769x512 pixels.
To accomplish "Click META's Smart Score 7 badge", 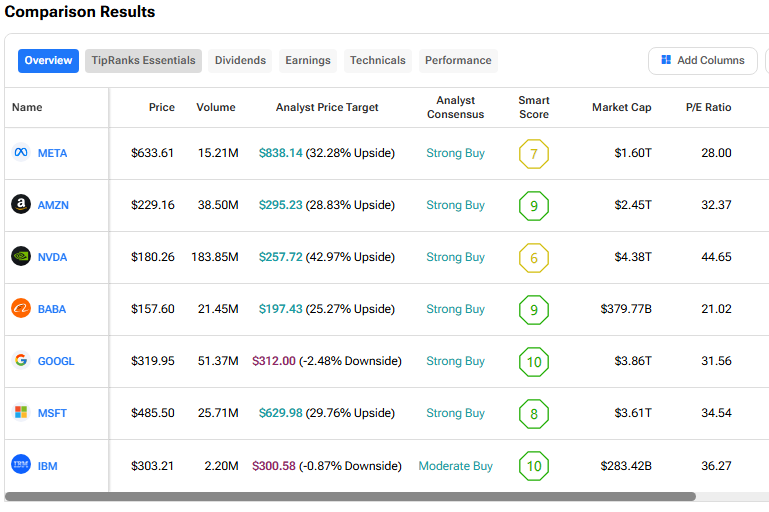I will pos(534,154).
